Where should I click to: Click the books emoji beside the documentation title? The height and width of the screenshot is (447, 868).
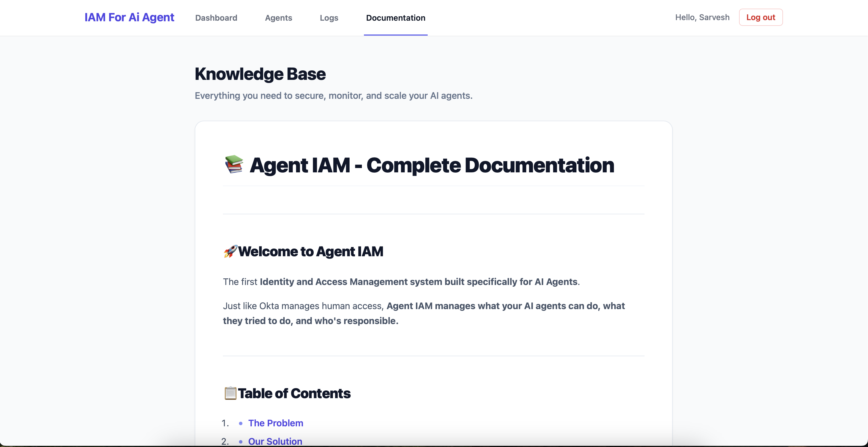[x=234, y=165]
